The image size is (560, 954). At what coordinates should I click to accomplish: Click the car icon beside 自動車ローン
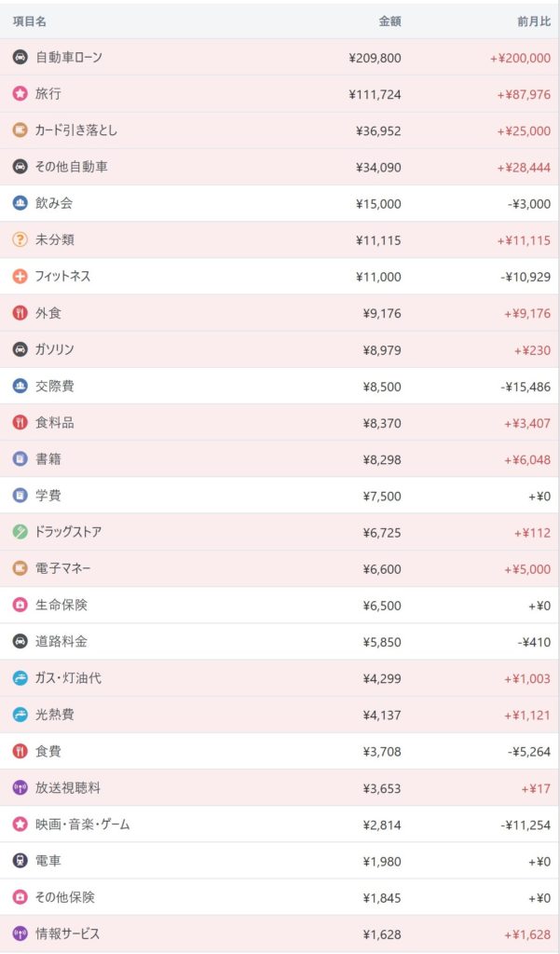click(x=20, y=58)
